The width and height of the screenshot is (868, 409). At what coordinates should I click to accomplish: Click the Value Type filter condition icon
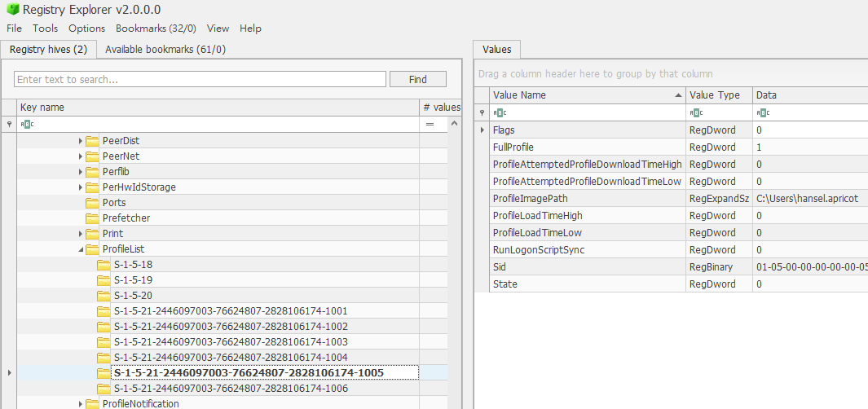[x=696, y=112]
